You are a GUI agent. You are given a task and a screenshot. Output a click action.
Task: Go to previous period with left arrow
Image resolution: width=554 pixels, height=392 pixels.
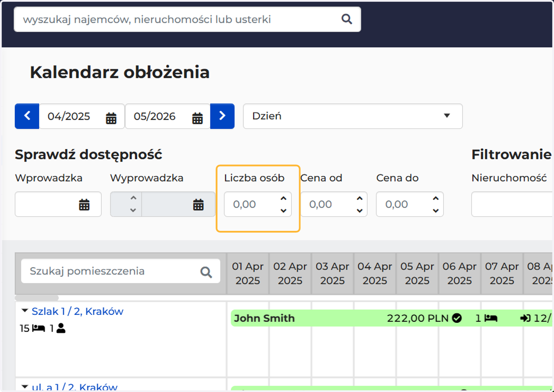coord(27,116)
